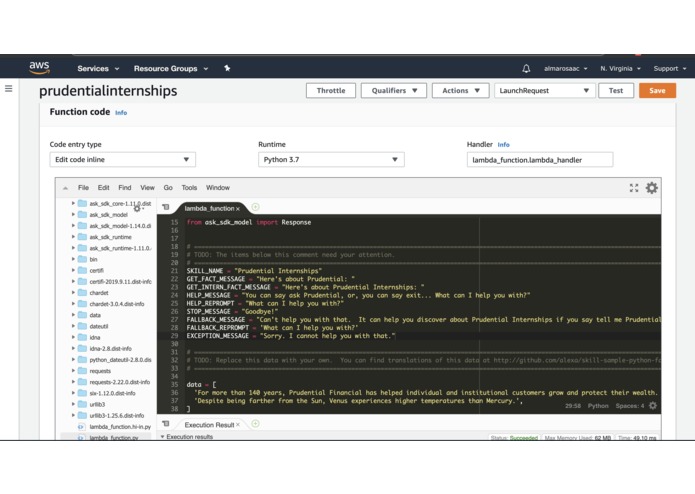The height and width of the screenshot is (494, 695).
Task: Click the Test button
Action: (x=616, y=90)
